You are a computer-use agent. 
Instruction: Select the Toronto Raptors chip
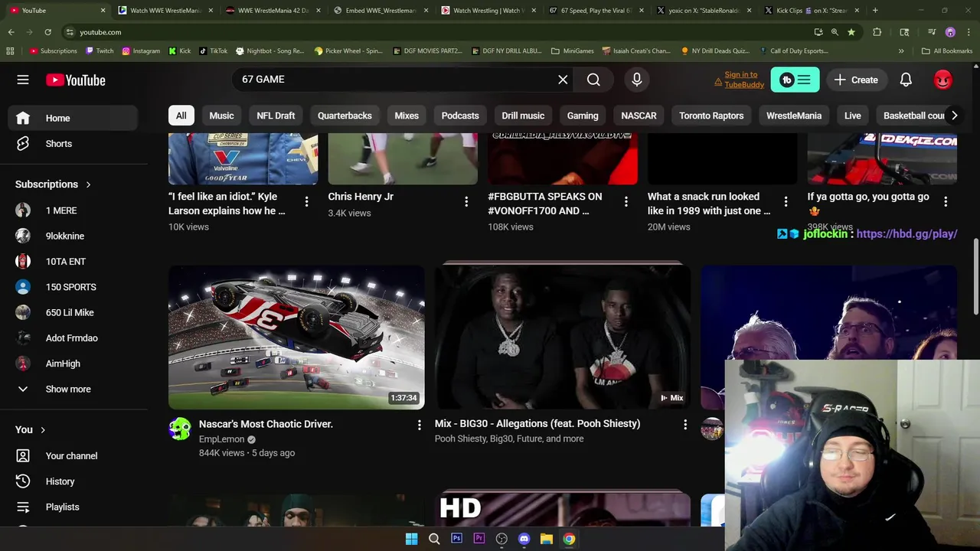[x=711, y=116]
